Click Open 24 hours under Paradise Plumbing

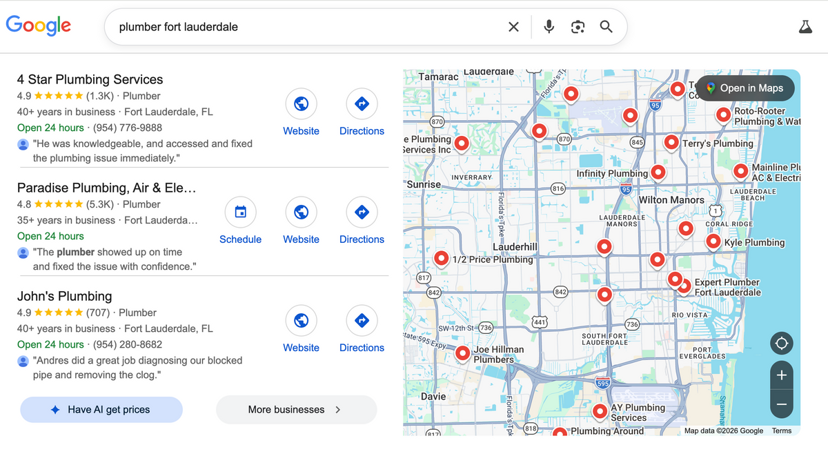(50, 236)
